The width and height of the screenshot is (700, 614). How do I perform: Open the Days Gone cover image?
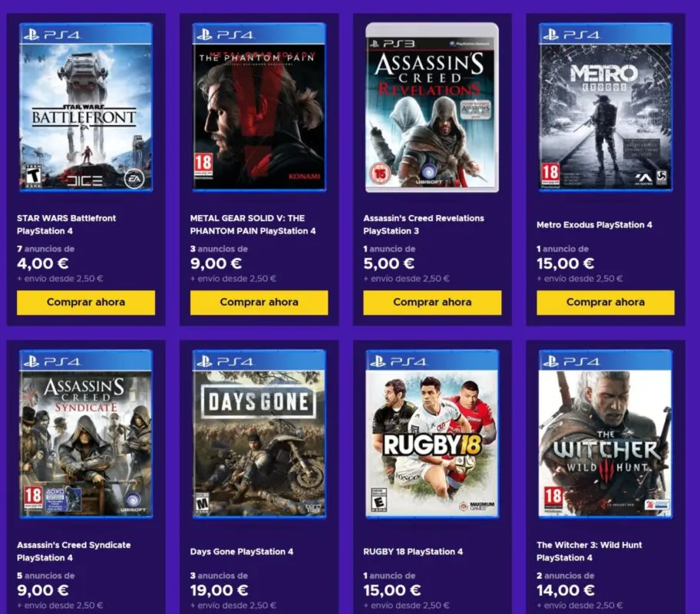point(259,434)
